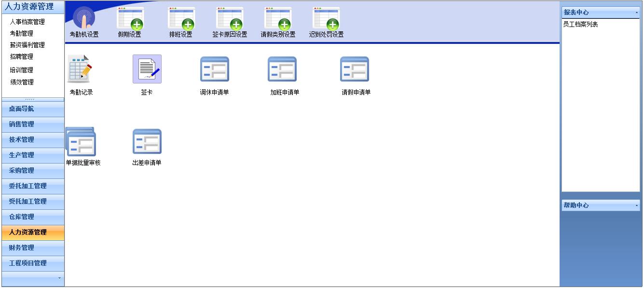The height and width of the screenshot is (288, 644).
Task: Open the 加班申请单 form icon
Action: tap(282, 69)
